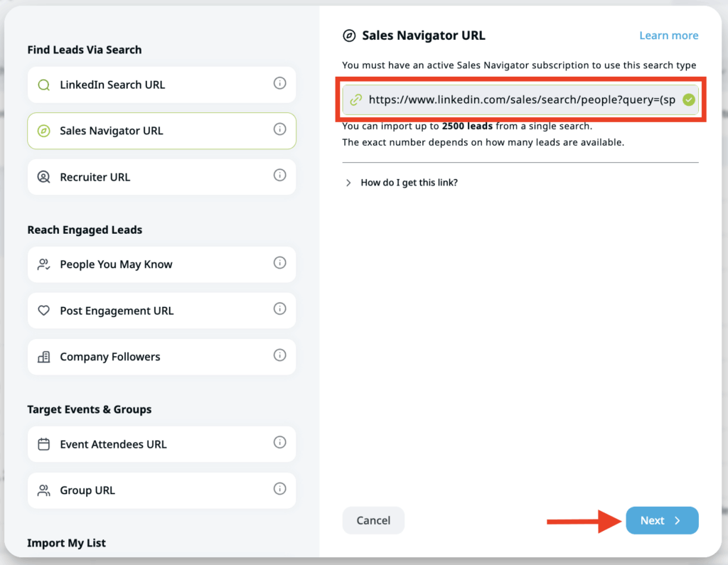Viewport: 728px width, 565px height.
Task: Open the info icon for Post Engagement URL
Action: [x=279, y=308]
